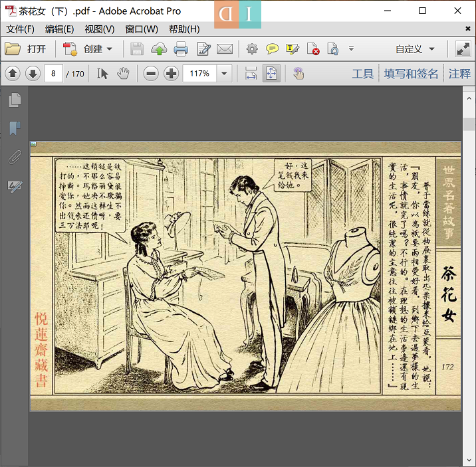This screenshot has height=467, width=476.
Task: Open the 视图(V) menu
Action: pos(100,29)
